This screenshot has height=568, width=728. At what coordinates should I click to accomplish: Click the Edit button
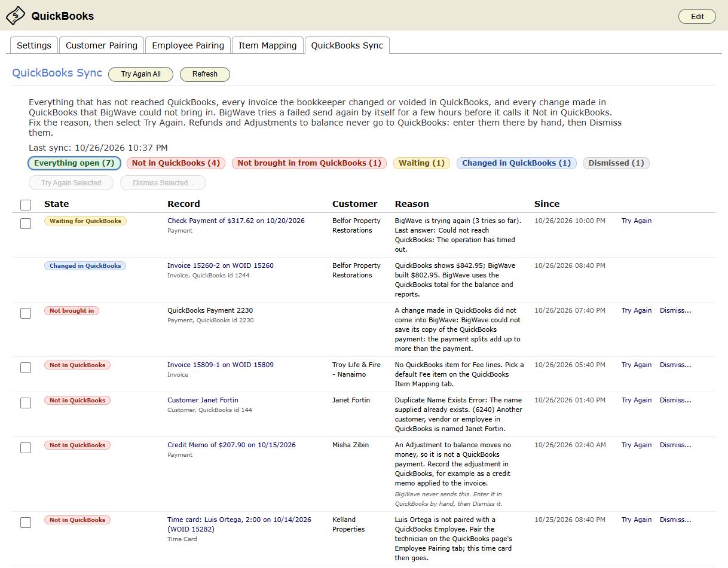[697, 17]
